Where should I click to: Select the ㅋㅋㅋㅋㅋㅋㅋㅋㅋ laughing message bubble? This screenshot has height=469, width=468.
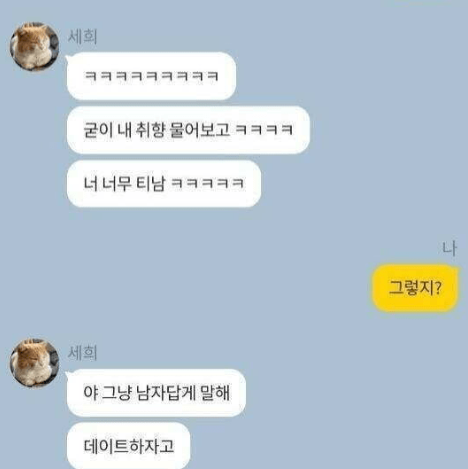click(151, 76)
